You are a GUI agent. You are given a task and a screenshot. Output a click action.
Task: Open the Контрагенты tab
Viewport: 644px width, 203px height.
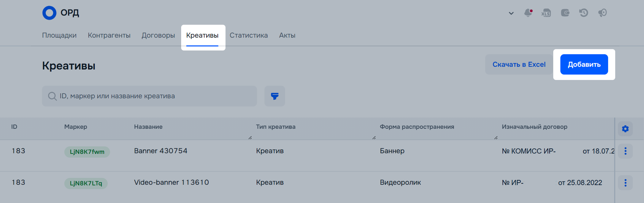[x=109, y=35]
